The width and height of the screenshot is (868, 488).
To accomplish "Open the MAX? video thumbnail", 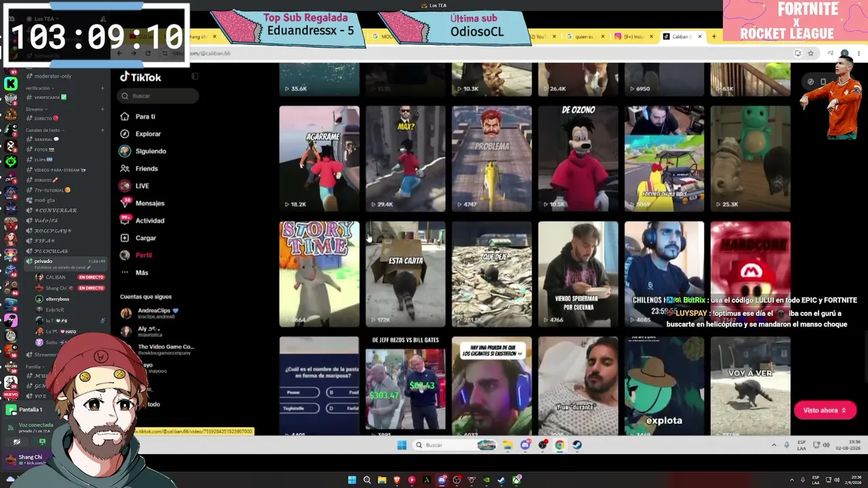I will coord(406,159).
